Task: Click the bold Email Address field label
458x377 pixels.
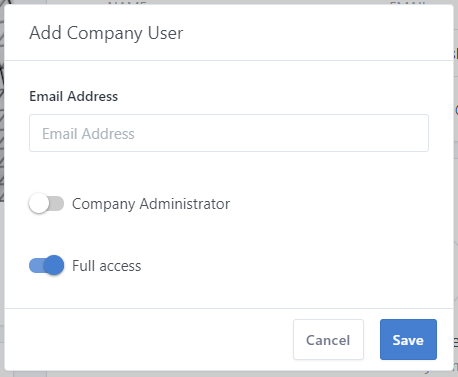Action: 74,96
